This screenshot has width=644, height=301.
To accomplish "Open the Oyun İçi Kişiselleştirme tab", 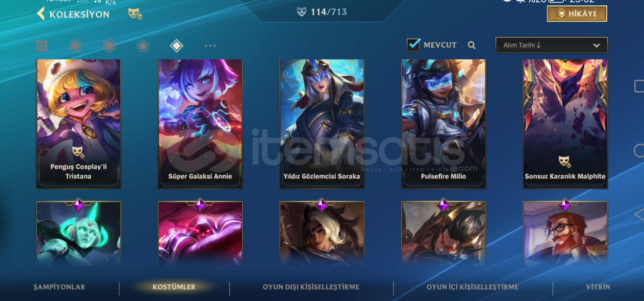I will point(473,287).
